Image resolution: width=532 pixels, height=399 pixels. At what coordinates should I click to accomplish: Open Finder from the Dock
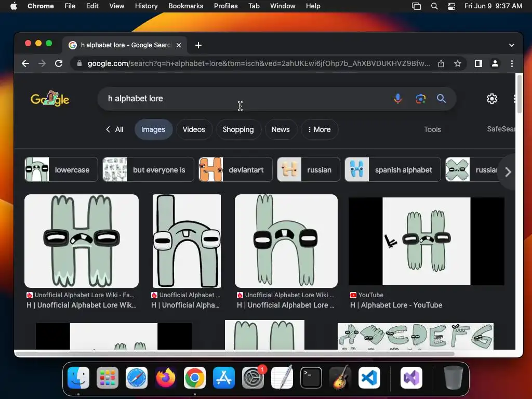coord(78,378)
